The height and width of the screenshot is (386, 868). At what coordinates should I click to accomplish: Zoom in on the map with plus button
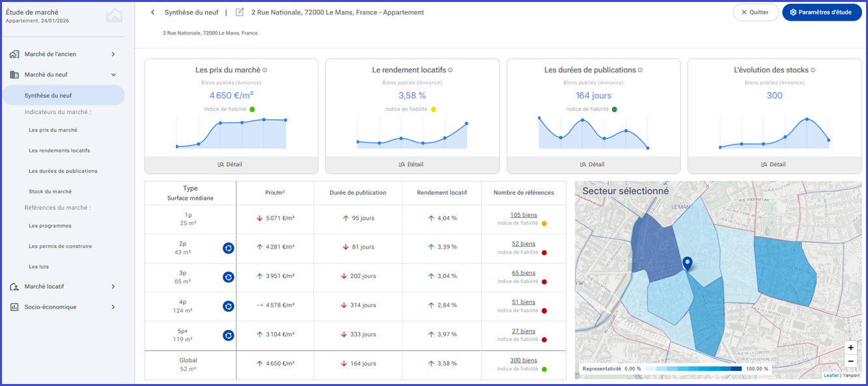pos(850,348)
